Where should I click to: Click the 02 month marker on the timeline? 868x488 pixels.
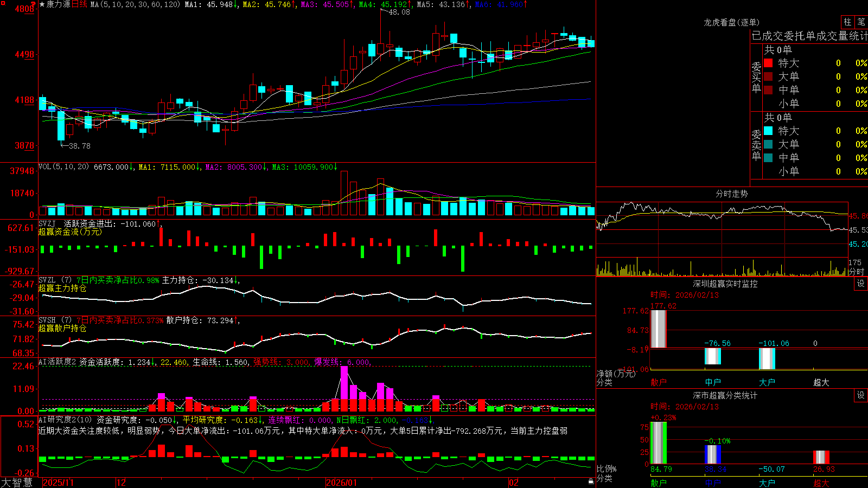coord(513,483)
